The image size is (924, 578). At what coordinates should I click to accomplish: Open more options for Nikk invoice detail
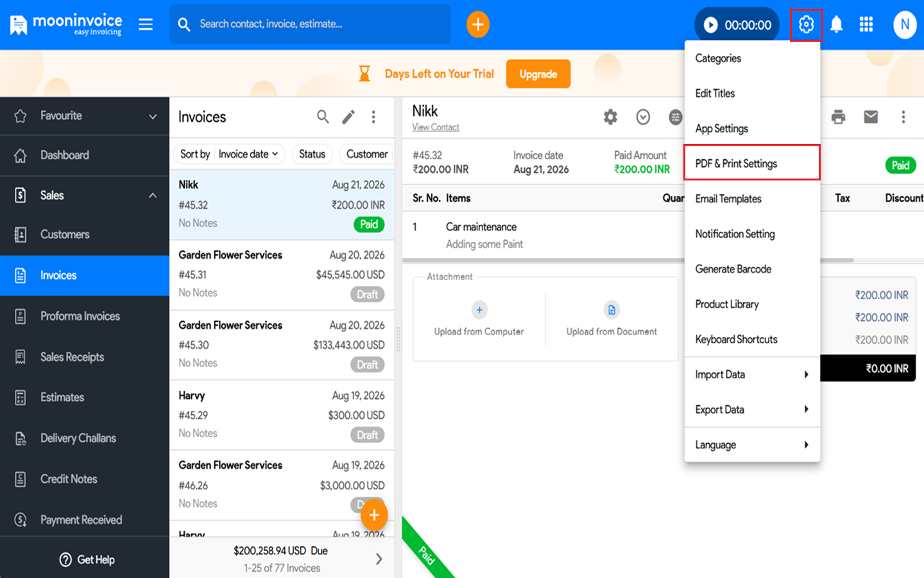click(x=903, y=117)
